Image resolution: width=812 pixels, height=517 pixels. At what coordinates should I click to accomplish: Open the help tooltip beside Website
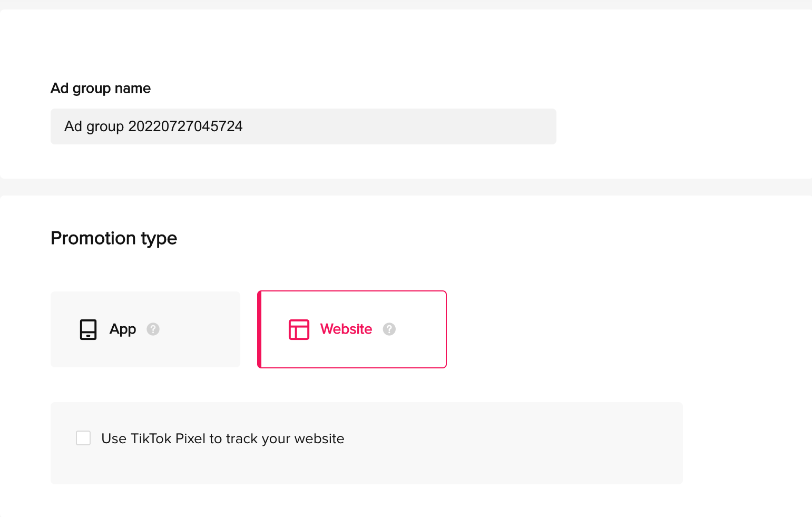tap(389, 329)
